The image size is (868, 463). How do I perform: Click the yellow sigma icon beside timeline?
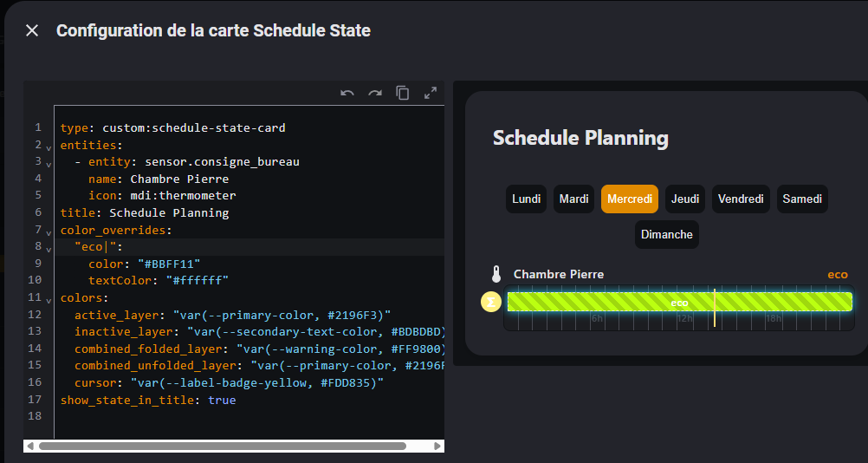[491, 302]
